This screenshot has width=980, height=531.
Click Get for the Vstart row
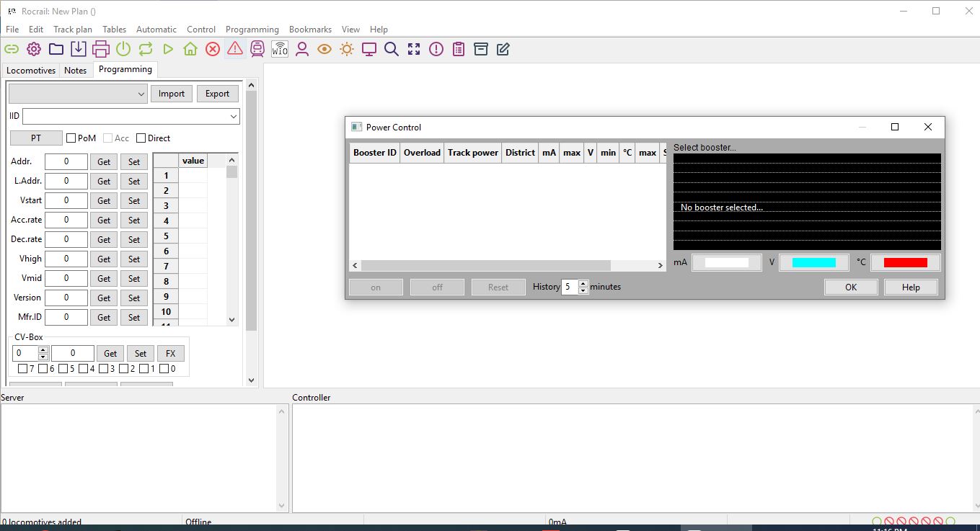tap(104, 200)
